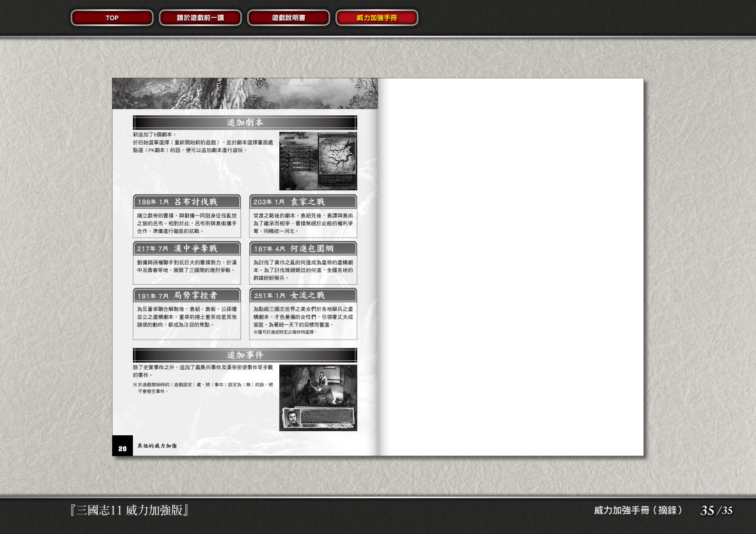Click the 女流之戰 description paragraph
Viewport: 756px width, 534px height.
(303, 317)
